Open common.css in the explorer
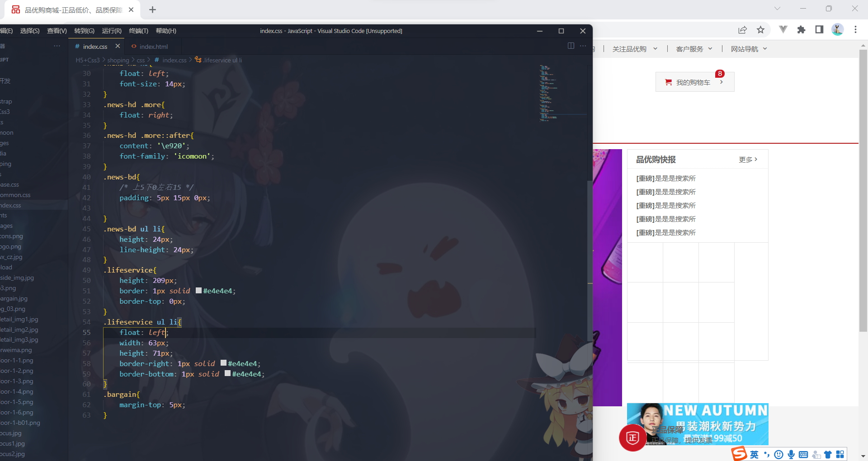 click(x=15, y=195)
